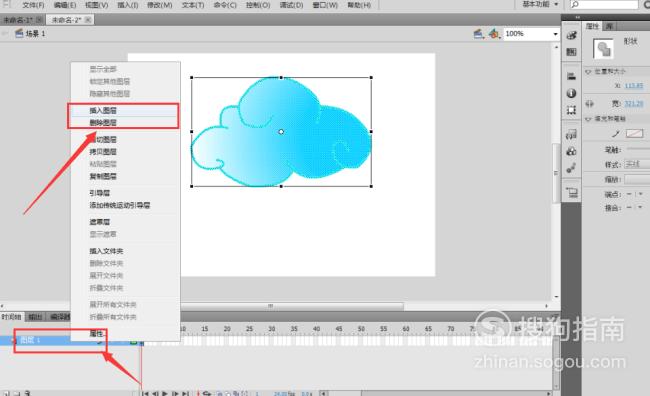Open the Align panel icon
650x396 pixels.
pyautogui.click(x=572, y=76)
